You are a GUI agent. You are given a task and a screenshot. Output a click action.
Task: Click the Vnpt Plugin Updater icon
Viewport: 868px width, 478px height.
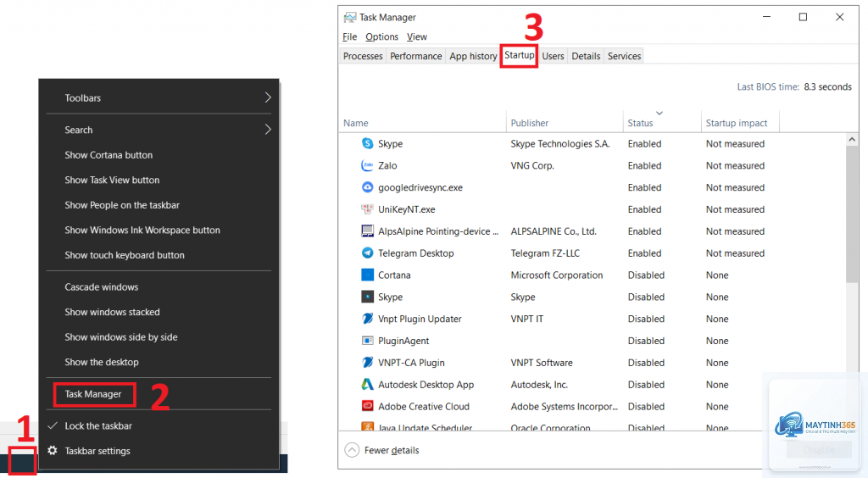coord(368,319)
